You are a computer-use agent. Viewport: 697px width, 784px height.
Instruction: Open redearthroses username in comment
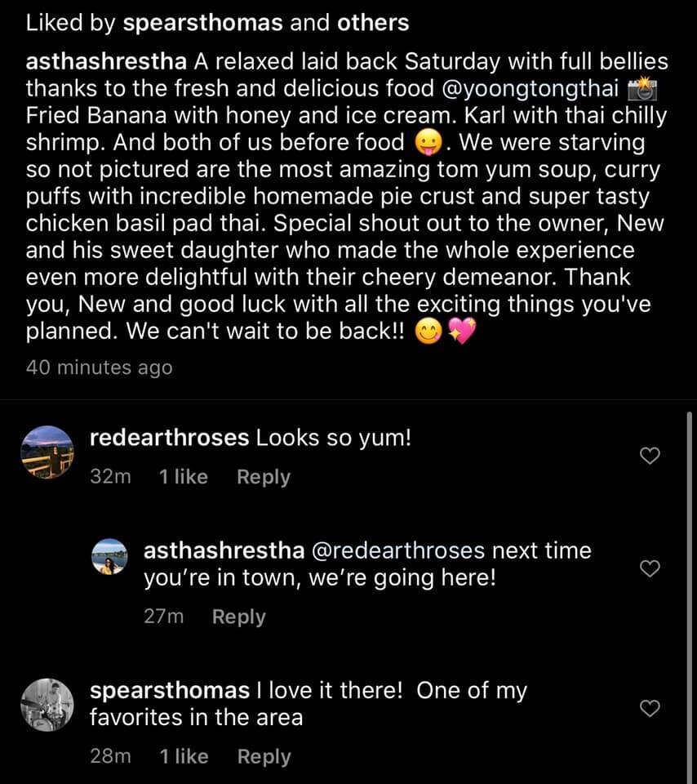point(168,438)
